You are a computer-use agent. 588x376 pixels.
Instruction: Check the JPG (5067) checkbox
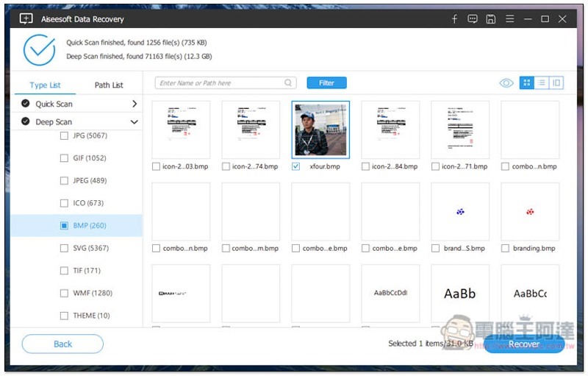(x=64, y=136)
